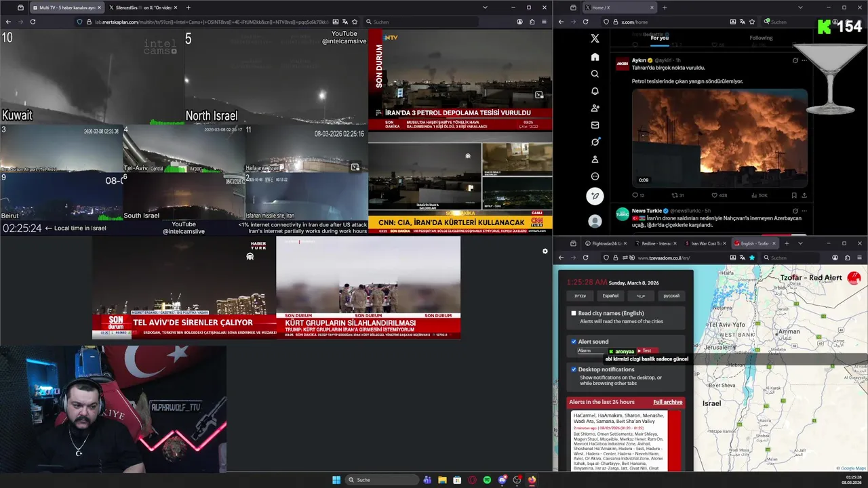This screenshot has width=868, height=488.
Task: Expand tab list arrow in tzevaadom browser
Action: click(x=800, y=243)
